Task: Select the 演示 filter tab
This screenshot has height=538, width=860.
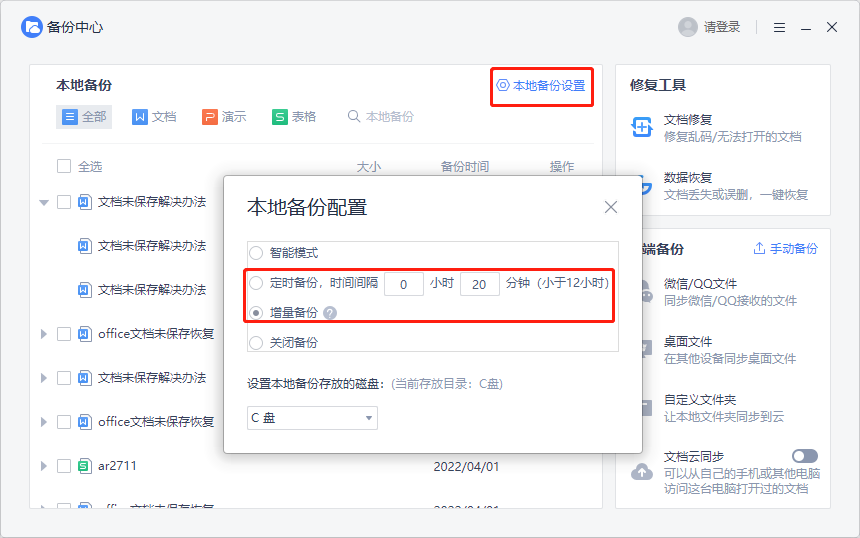Action: 224,117
